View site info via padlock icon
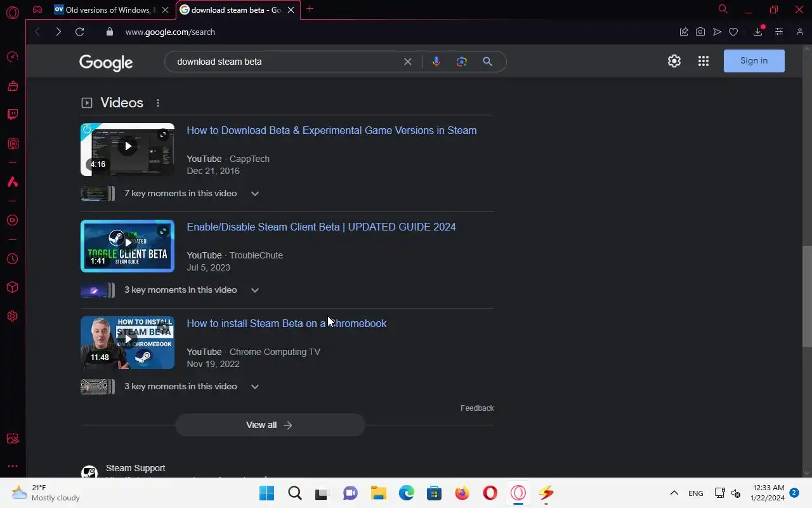Viewport: 812px width, 508px height. click(x=110, y=32)
